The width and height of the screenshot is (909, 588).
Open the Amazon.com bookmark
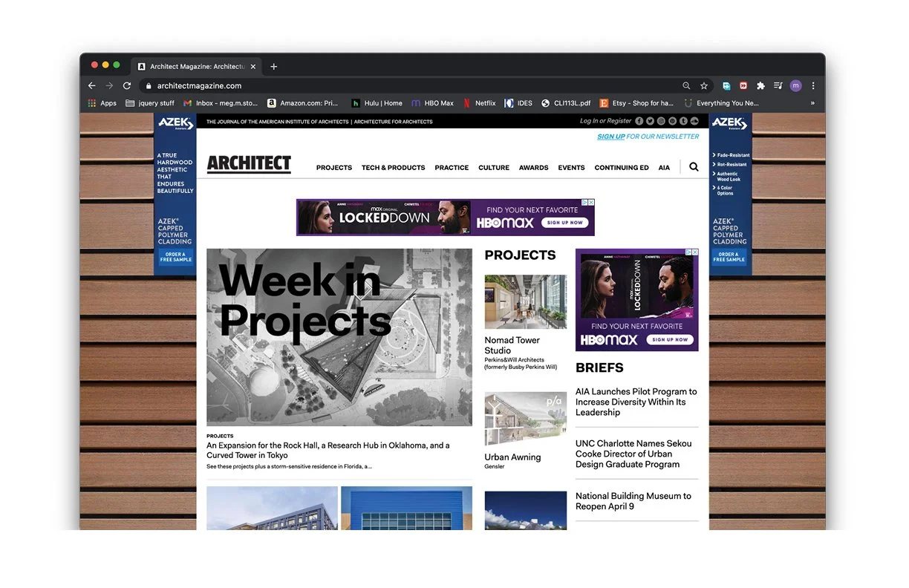(x=303, y=103)
